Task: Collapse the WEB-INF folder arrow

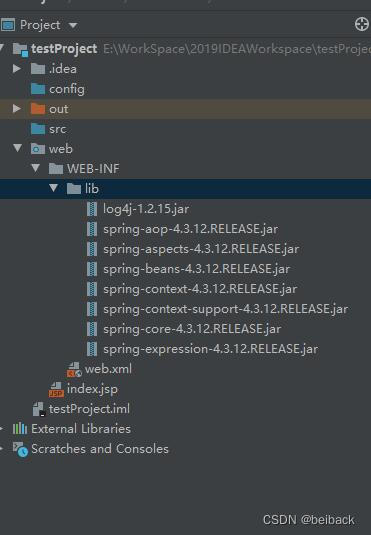Action: click(x=35, y=168)
